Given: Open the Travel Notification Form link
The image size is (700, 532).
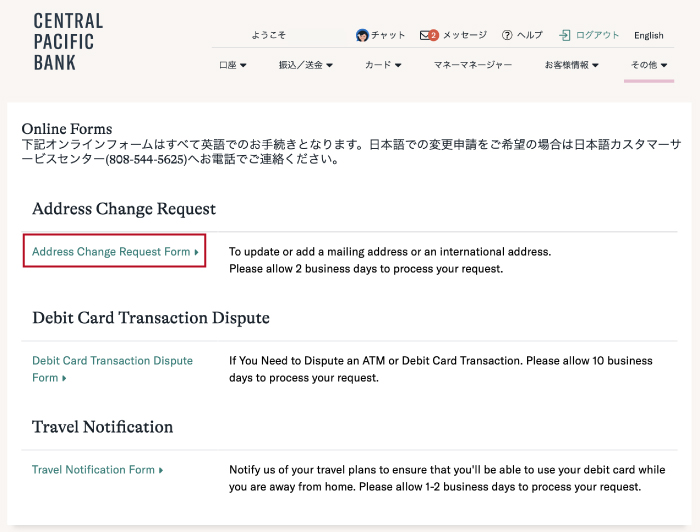Looking at the screenshot, I should pyautogui.click(x=97, y=470).
